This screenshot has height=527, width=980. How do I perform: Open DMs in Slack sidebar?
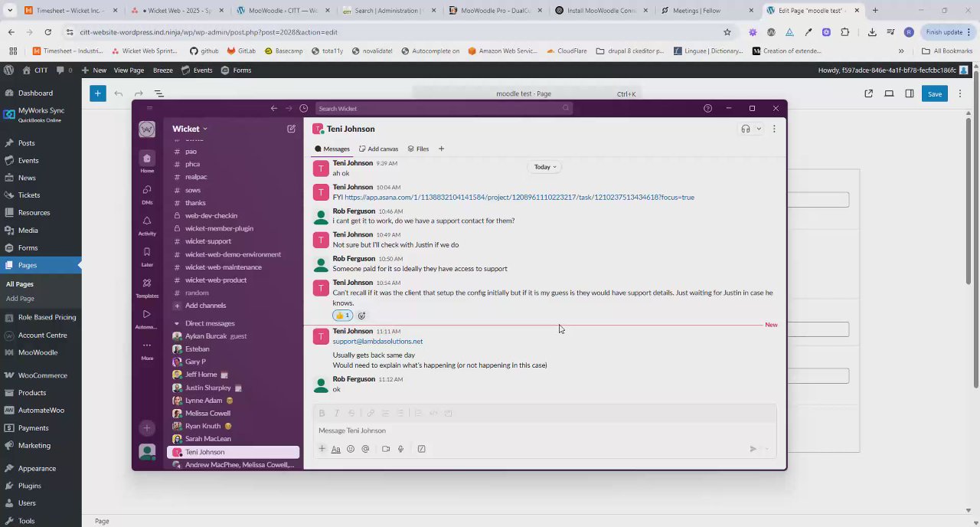pyautogui.click(x=147, y=190)
